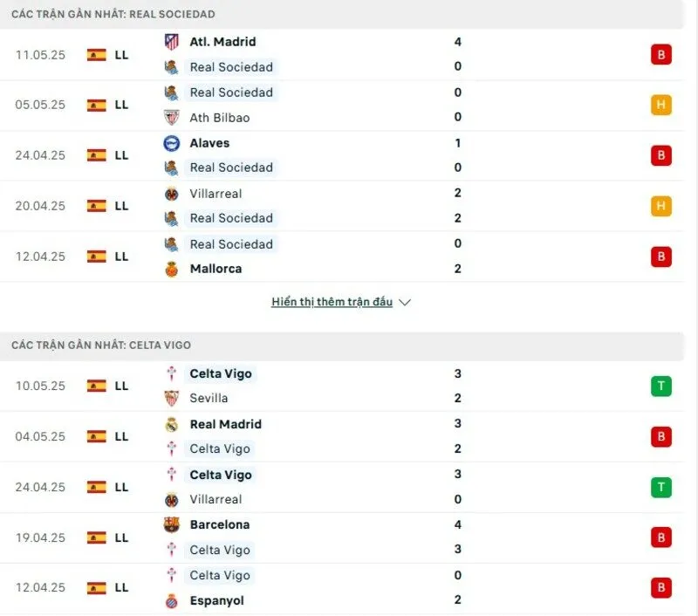Toggle the green T badge for Celta Vigo vs Sevilla
The height and width of the screenshot is (616, 698).
pyautogui.click(x=660, y=385)
